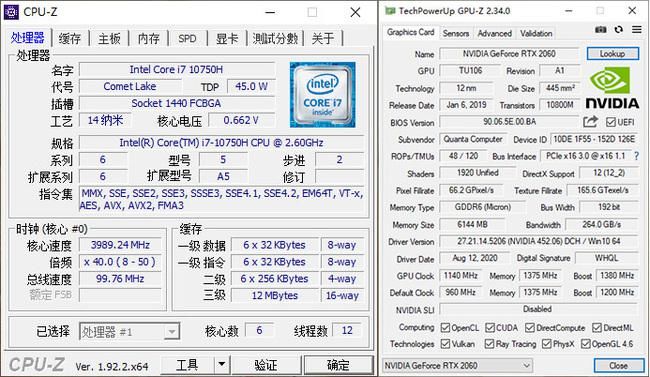Click the Memory Size value 6144 MB
Screen dimensions: 650x377
(472, 224)
